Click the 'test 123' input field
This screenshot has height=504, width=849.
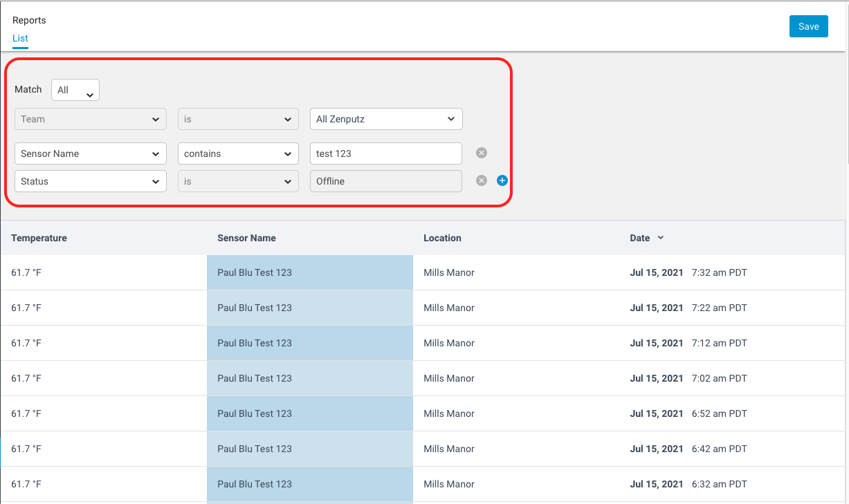[386, 153]
